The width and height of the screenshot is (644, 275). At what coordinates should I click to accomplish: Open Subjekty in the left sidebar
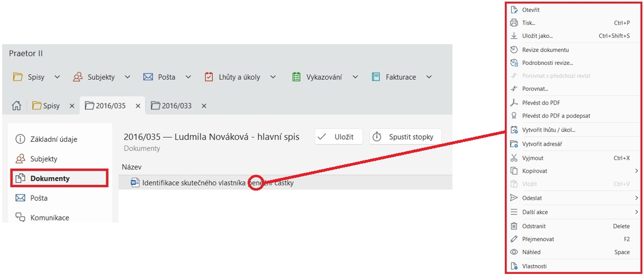pyautogui.click(x=44, y=159)
